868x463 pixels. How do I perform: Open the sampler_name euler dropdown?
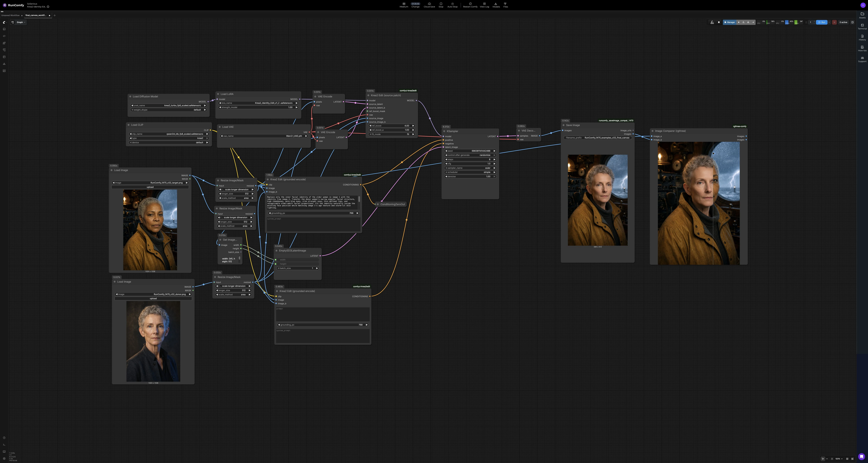click(x=470, y=168)
